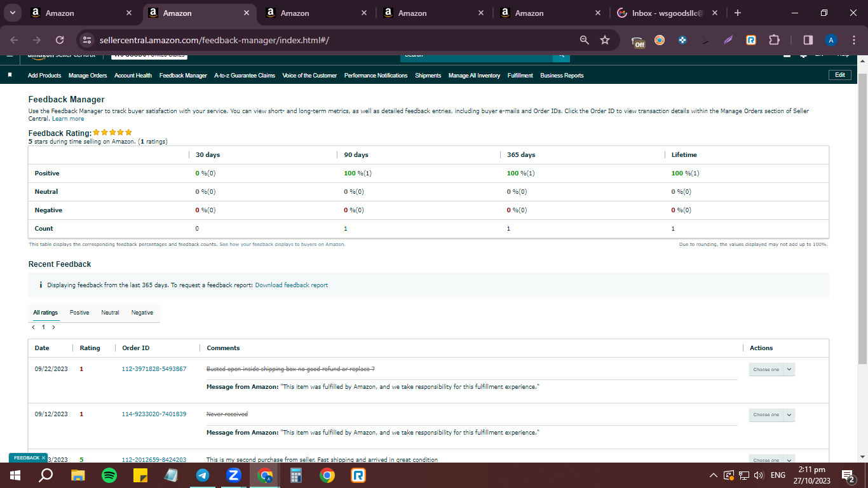Open a new browser tab
Image resolution: width=868 pixels, height=488 pixels.
click(x=738, y=13)
